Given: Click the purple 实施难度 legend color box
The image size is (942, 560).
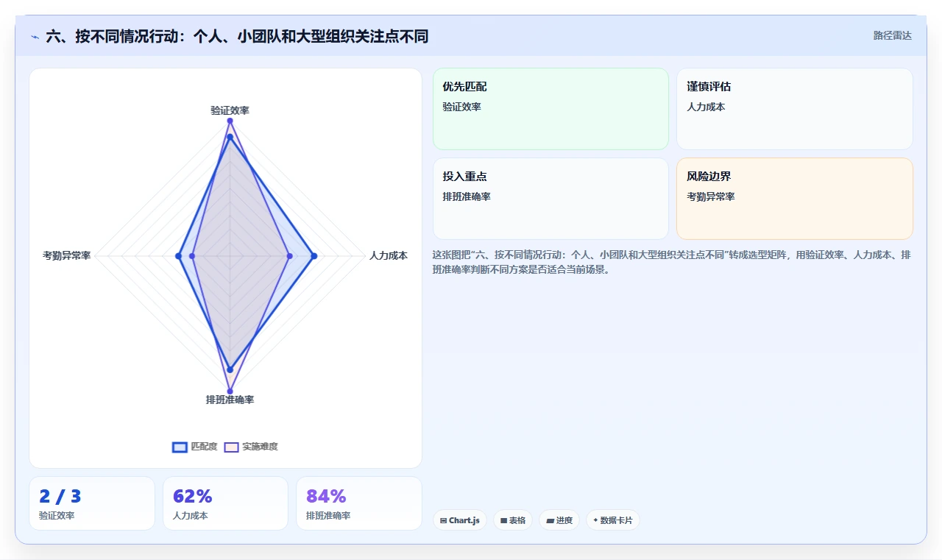Looking at the screenshot, I should tap(231, 447).
